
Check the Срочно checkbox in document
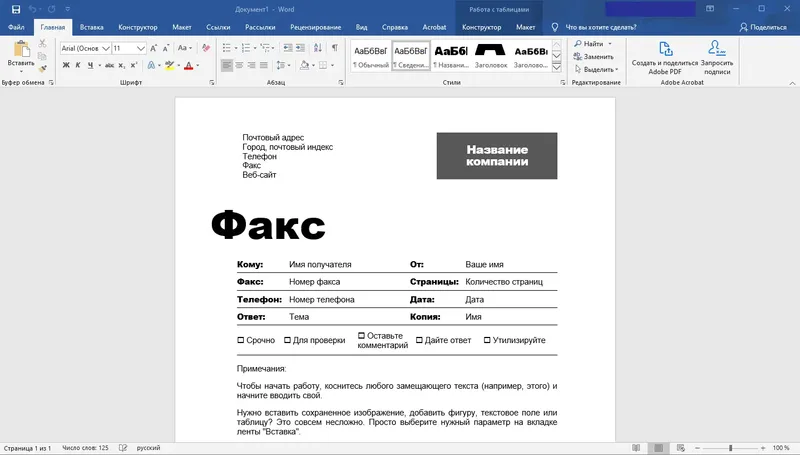241,340
